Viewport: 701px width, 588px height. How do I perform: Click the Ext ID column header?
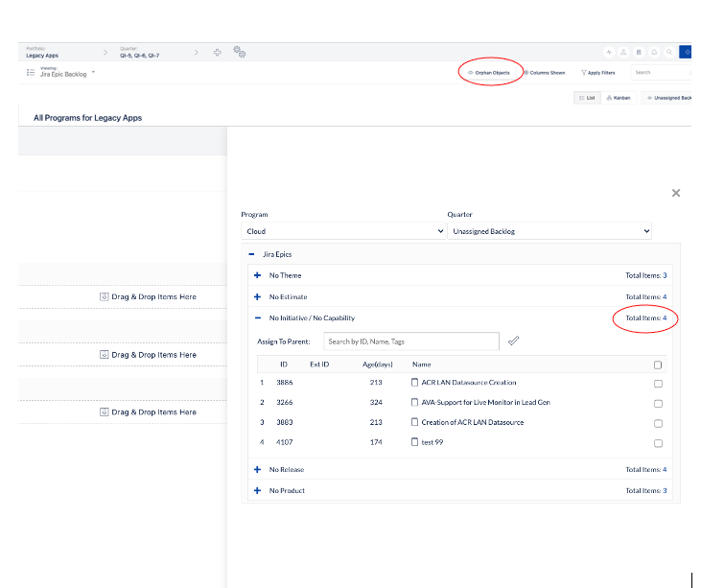coord(319,365)
